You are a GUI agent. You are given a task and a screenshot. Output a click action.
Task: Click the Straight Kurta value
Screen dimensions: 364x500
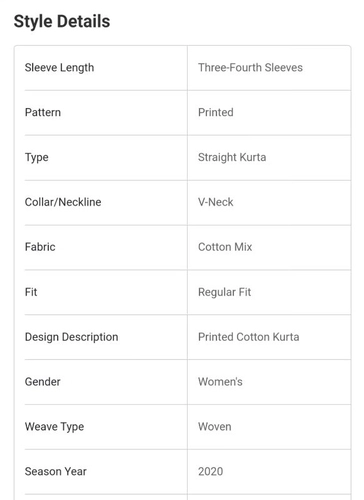point(232,157)
